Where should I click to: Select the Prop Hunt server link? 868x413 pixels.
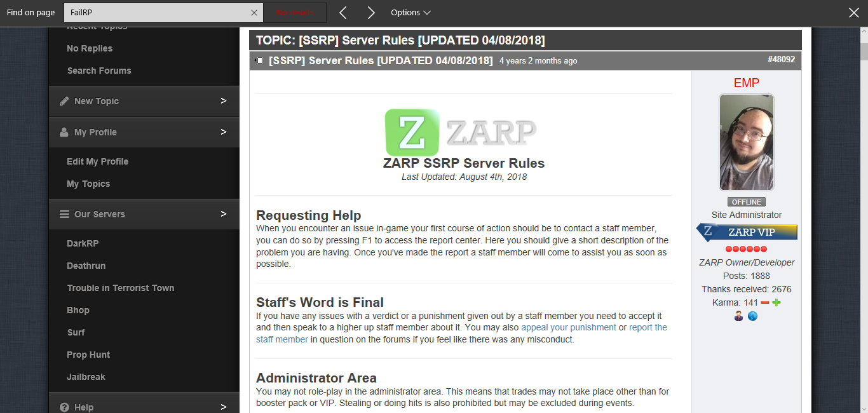tap(88, 355)
